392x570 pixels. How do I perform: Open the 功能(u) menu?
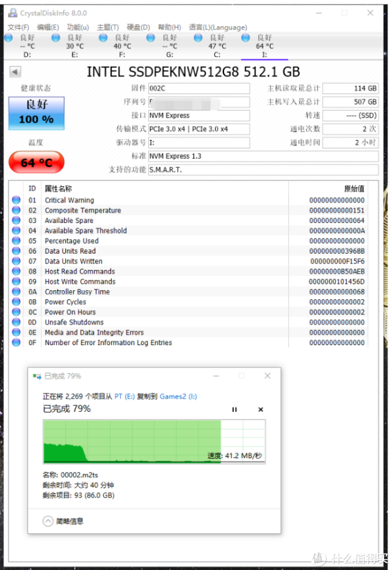click(x=78, y=27)
